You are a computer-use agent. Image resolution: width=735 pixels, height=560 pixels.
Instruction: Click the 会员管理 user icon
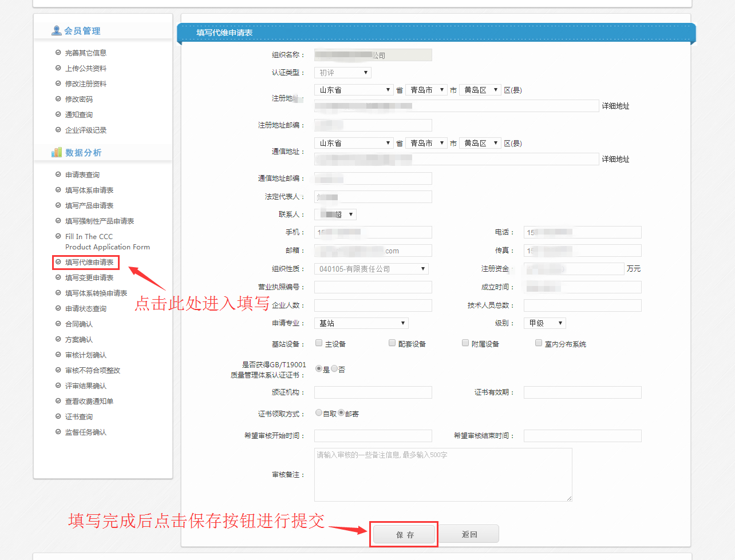click(x=57, y=30)
